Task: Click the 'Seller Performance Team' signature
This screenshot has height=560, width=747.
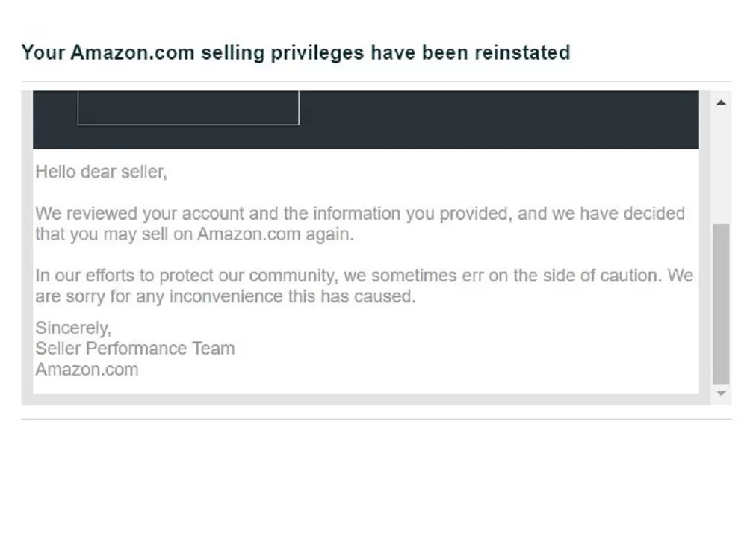Action: pos(134,349)
